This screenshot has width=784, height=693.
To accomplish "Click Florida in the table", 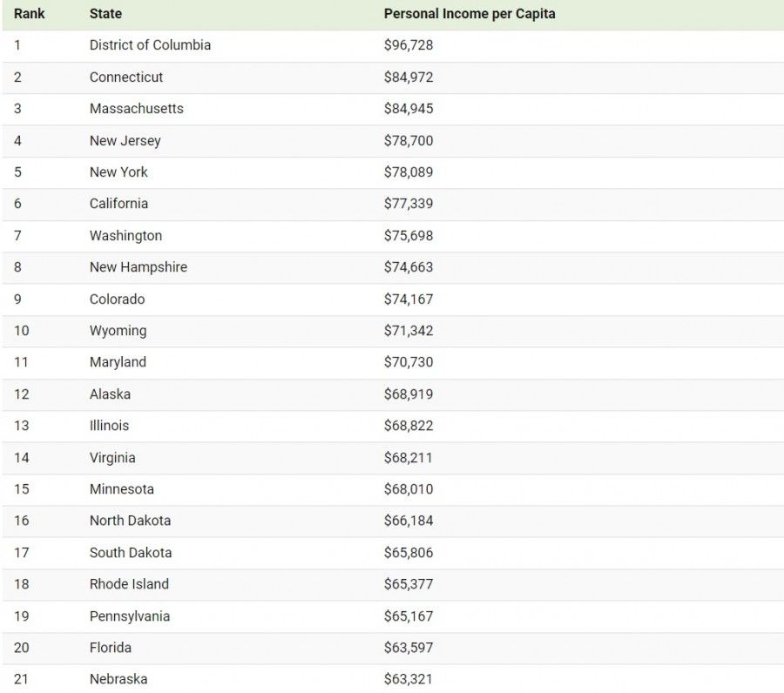I will tap(111, 648).
